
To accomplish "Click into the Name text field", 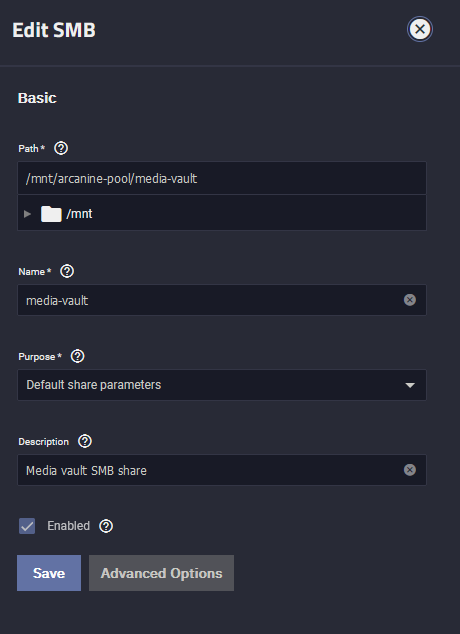I will pyautogui.click(x=210, y=300).
